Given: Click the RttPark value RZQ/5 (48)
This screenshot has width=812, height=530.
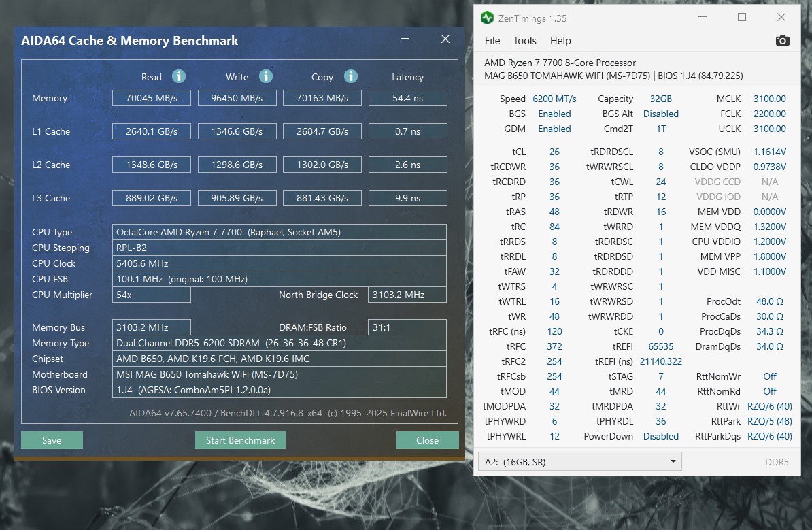Looking at the screenshot, I should (x=770, y=421).
